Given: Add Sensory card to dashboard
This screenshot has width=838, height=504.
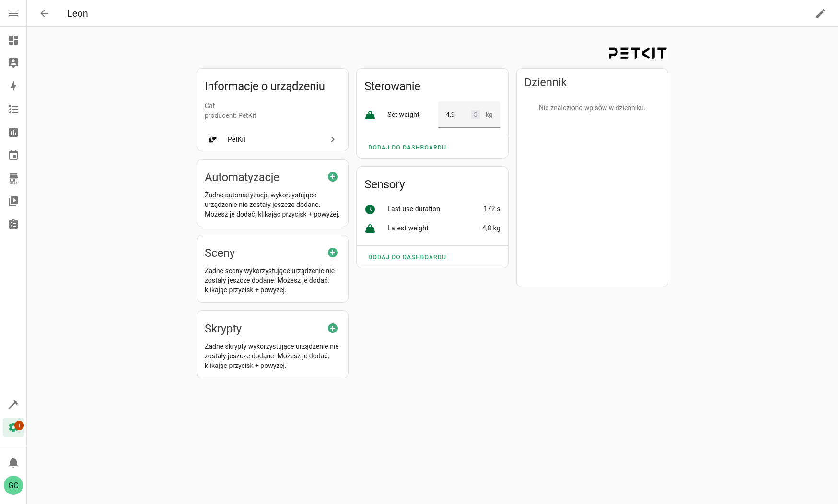Looking at the screenshot, I should (x=407, y=257).
